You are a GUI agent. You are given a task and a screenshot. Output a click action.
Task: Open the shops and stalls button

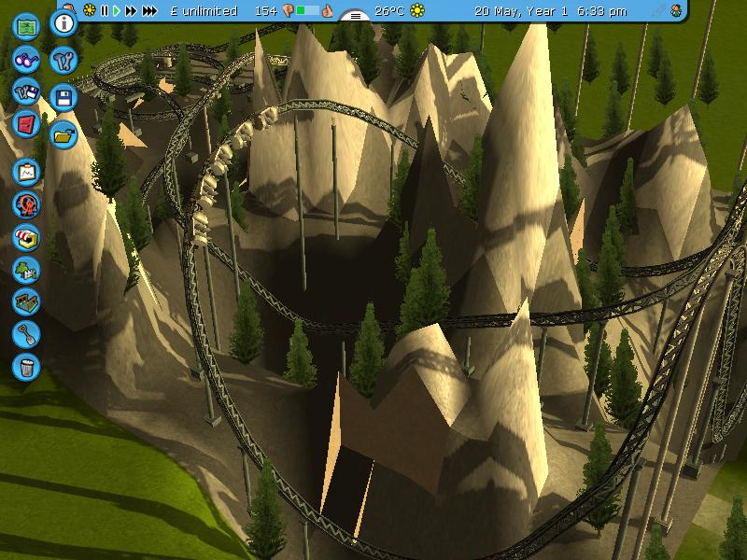click(x=26, y=237)
